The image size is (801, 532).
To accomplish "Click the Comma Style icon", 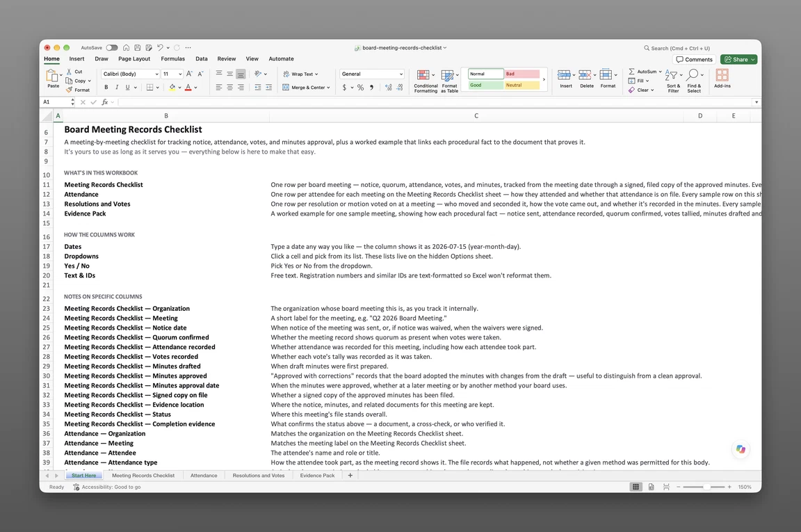I will (371, 88).
